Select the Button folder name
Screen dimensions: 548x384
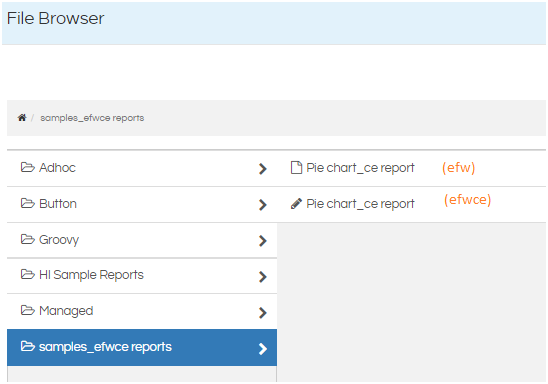pyautogui.click(x=58, y=204)
